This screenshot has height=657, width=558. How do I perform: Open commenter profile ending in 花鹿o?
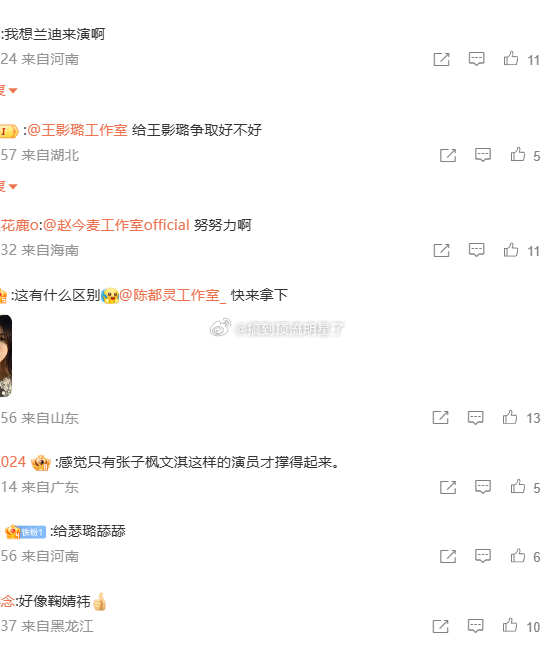19,225
